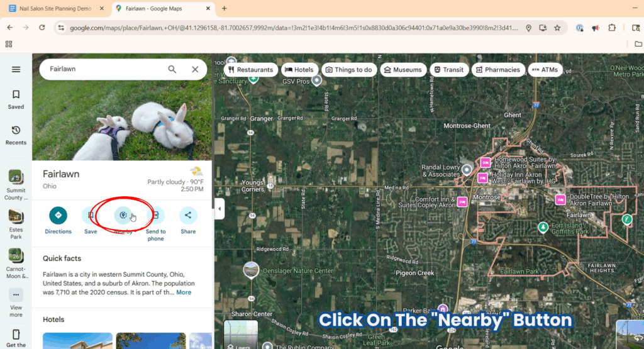Filter the map by Restaurants

pos(250,70)
